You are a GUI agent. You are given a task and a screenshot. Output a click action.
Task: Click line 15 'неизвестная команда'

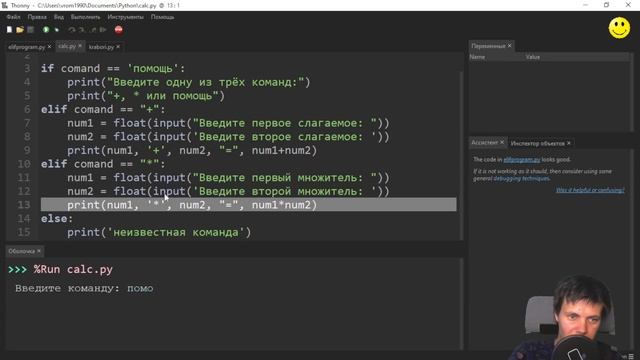point(159,232)
